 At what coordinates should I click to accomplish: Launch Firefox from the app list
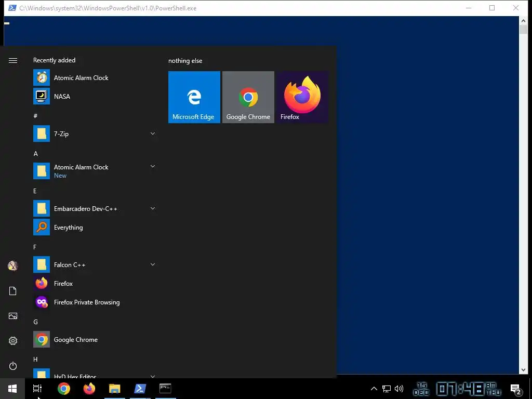click(95, 283)
